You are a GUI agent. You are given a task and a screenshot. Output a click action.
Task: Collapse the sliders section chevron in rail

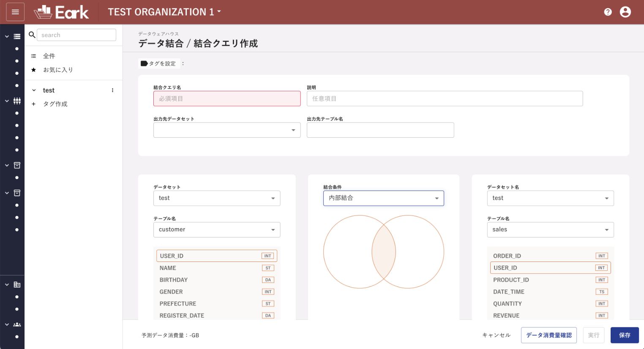click(7, 101)
